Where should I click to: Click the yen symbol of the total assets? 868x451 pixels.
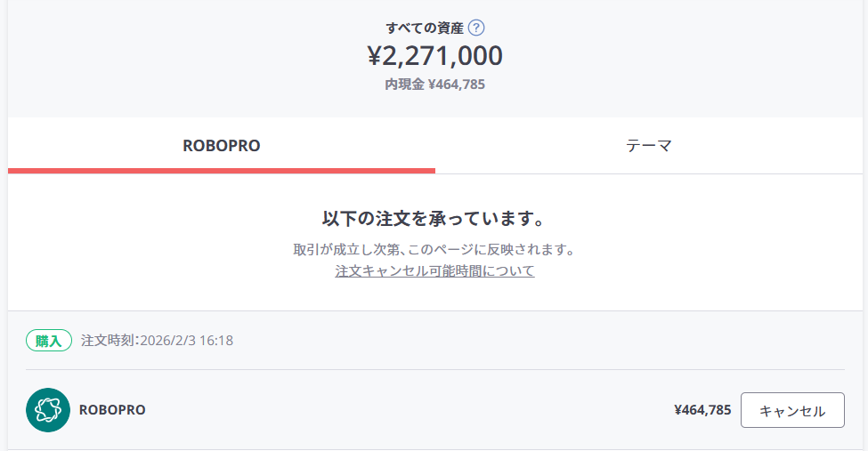[375, 57]
